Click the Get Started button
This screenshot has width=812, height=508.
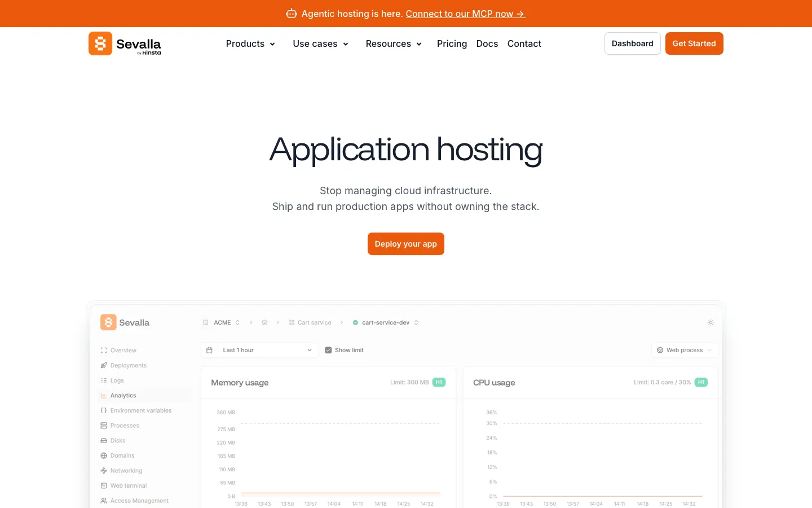coord(694,43)
